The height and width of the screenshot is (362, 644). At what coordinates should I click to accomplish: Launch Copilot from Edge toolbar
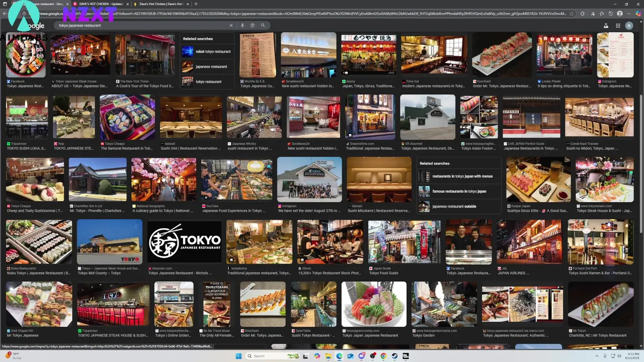[x=637, y=14]
